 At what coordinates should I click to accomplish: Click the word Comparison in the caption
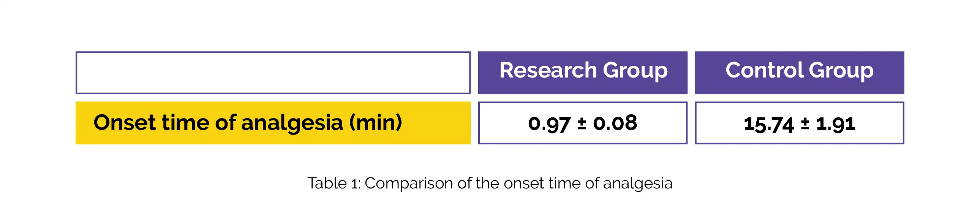pos(409,184)
